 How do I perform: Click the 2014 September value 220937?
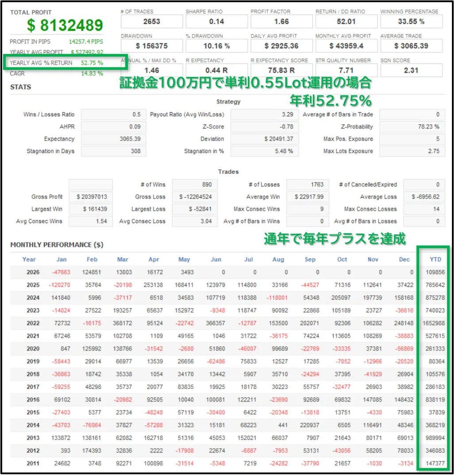309,425
